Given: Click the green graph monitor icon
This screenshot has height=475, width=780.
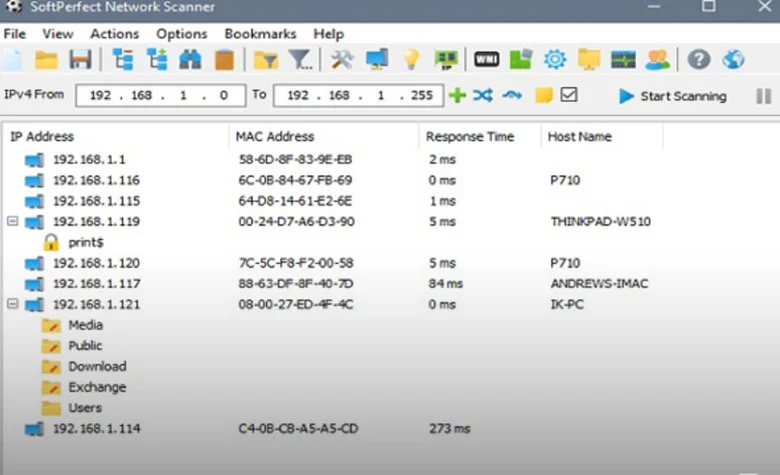Looking at the screenshot, I should coord(623,60).
